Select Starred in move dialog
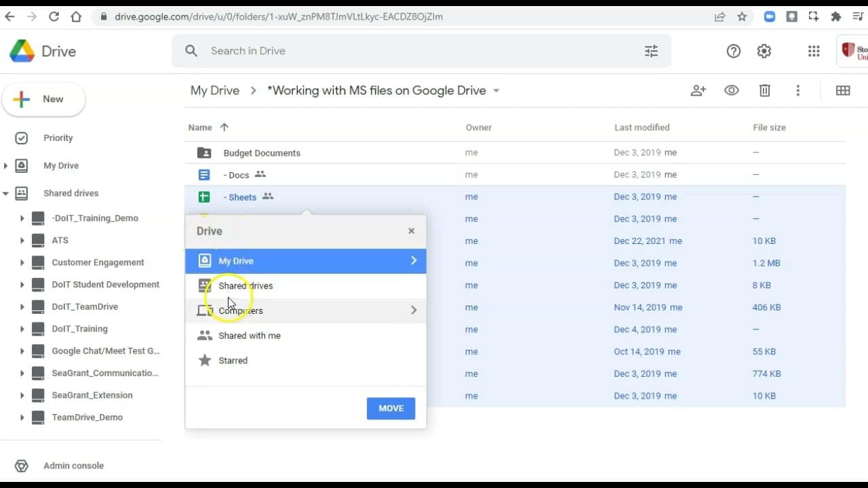The height and width of the screenshot is (488, 868). 306,361
